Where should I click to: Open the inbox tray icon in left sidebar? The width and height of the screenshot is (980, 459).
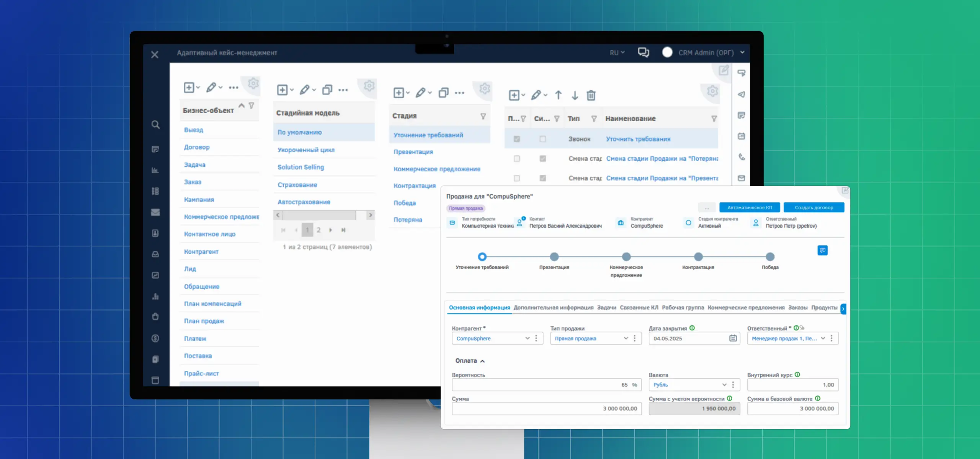(x=155, y=254)
